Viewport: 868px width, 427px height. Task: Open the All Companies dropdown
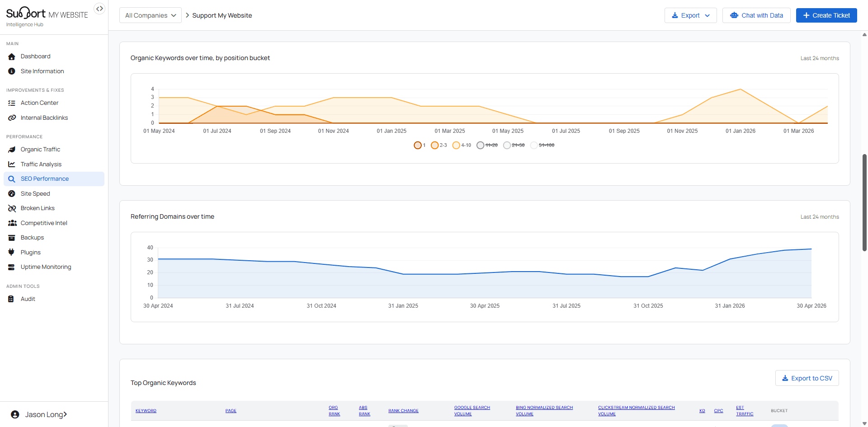[151, 15]
